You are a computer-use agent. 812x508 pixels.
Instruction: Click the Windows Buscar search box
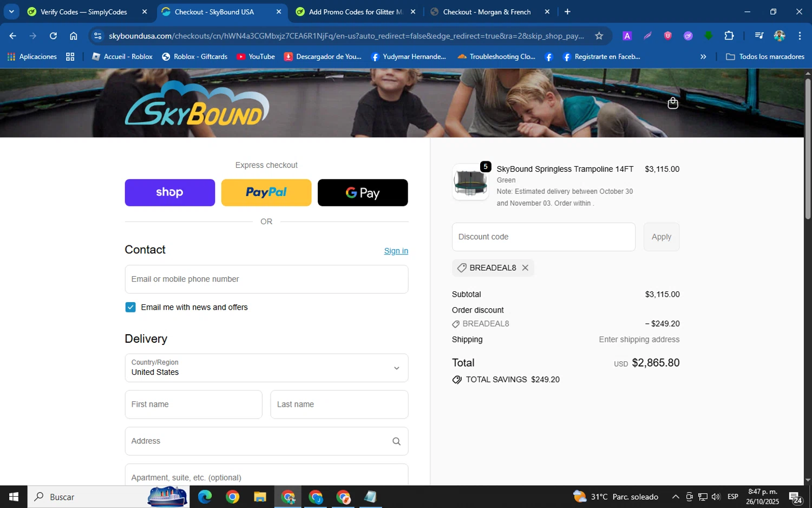click(108, 497)
